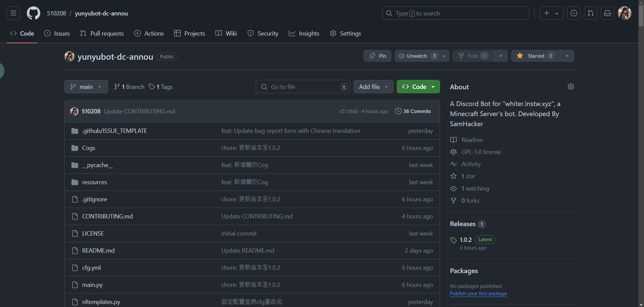Open the Code tab
Screen dimensions: 644x307
click(x=22, y=34)
